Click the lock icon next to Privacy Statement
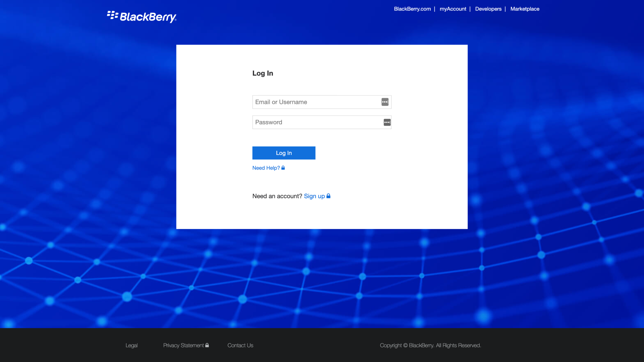 207,345
